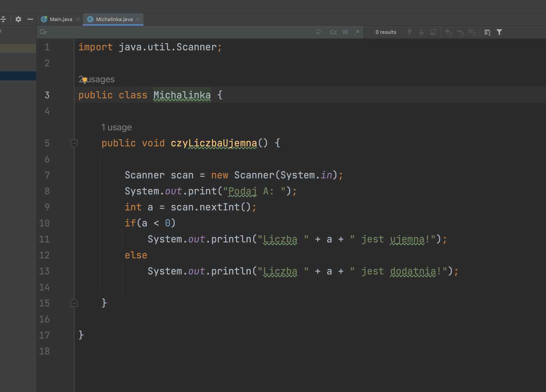The width and height of the screenshot is (546, 392).
Task: Click 'new' keyword on line 7
Action: click(219, 175)
